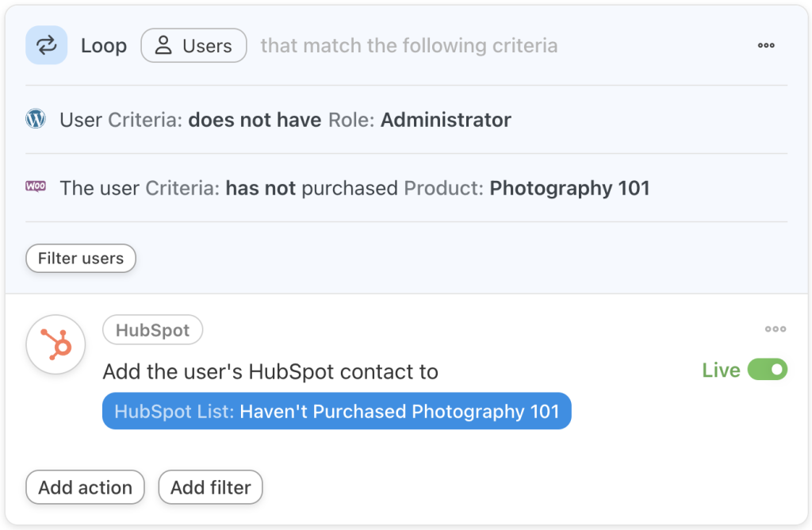812x530 pixels.
Task: Click the blue Loop arrows icon
Action: [x=46, y=45]
